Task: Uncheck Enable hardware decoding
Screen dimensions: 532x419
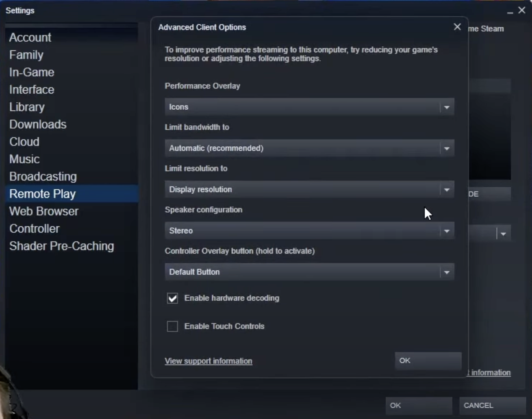Action: point(172,298)
